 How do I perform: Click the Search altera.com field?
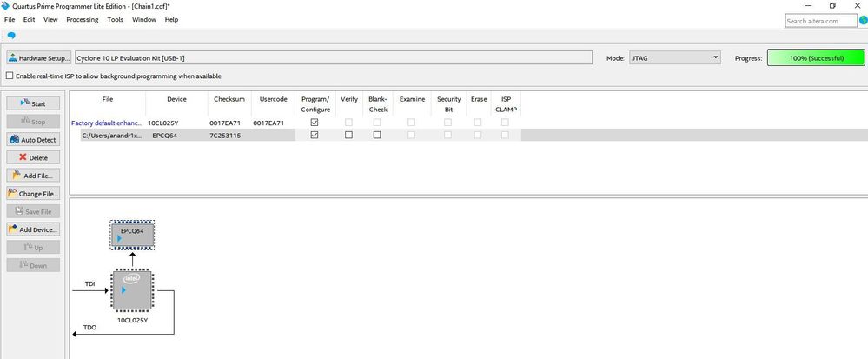pyautogui.click(x=821, y=21)
